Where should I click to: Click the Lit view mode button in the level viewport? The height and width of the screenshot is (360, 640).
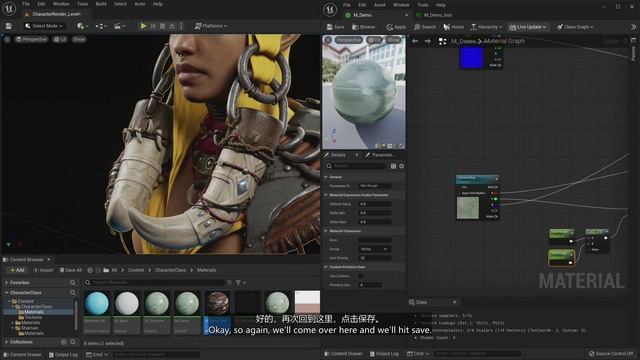(60, 39)
